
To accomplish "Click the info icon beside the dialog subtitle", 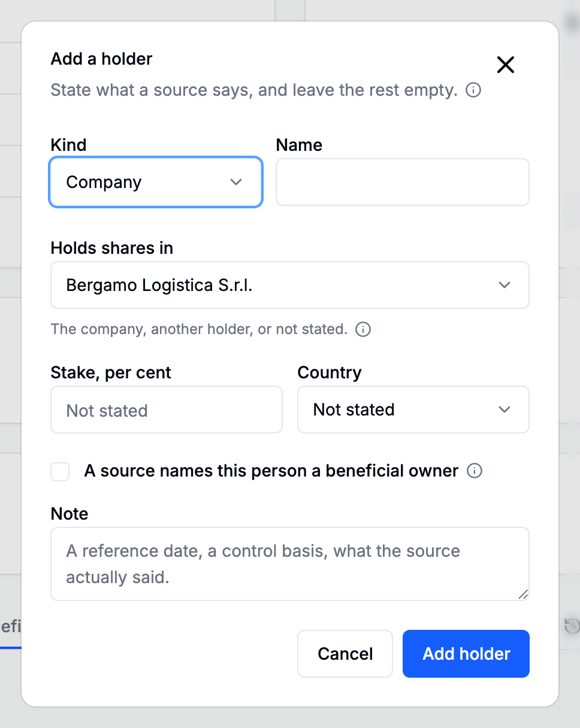I will pyautogui.click(x=473, y=90).
